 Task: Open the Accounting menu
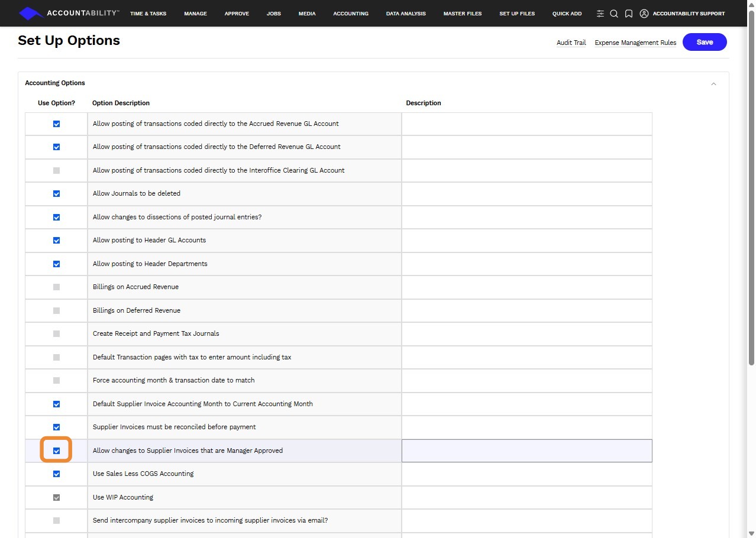pos(351,14)
